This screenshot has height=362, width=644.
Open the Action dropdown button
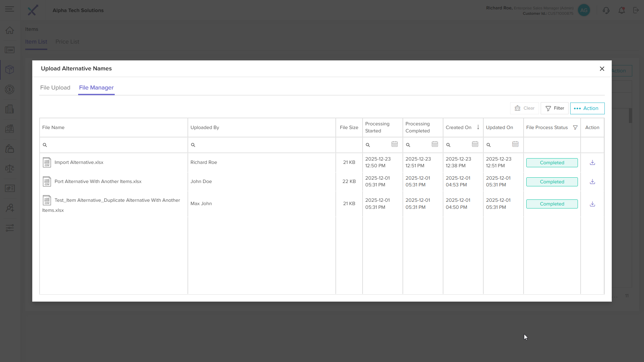coord(587,108)
